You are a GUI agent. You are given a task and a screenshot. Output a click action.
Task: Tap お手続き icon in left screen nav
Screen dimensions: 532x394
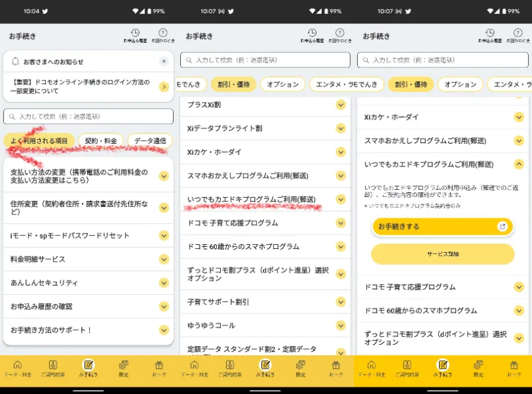(88, 369)
